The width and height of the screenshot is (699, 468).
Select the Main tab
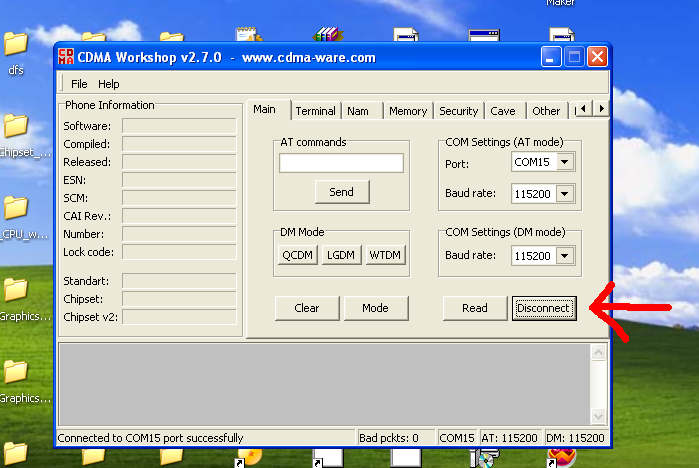[x=265, y=109]
